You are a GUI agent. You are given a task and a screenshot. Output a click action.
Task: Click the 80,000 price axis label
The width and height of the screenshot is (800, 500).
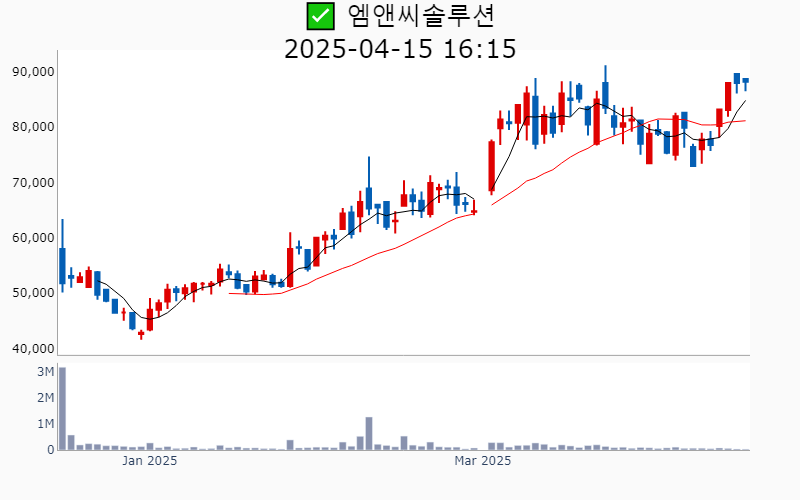coord(33,127)
